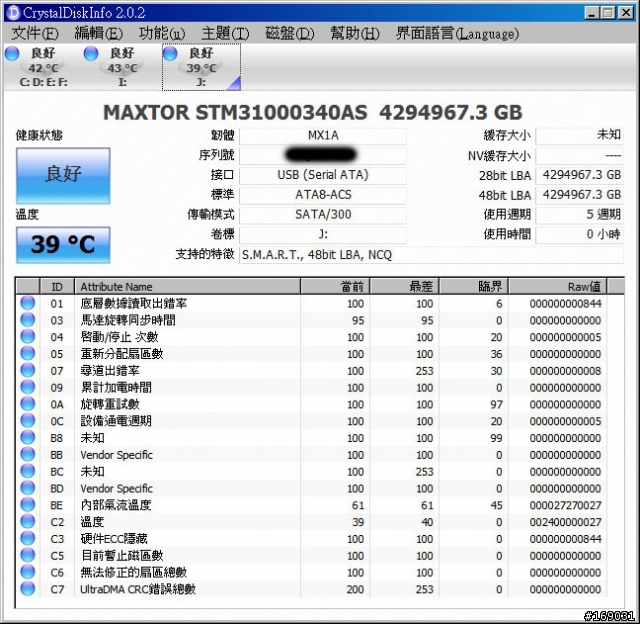Click the 使用時間 field showing 0 小時
The height and width of the screenshot is (624, 640).
580,235
